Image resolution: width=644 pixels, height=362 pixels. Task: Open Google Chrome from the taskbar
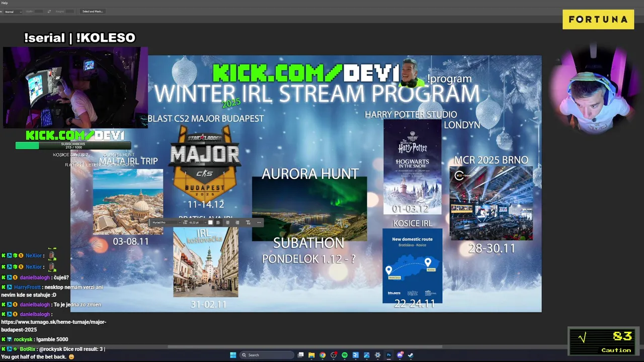point(323,355)
